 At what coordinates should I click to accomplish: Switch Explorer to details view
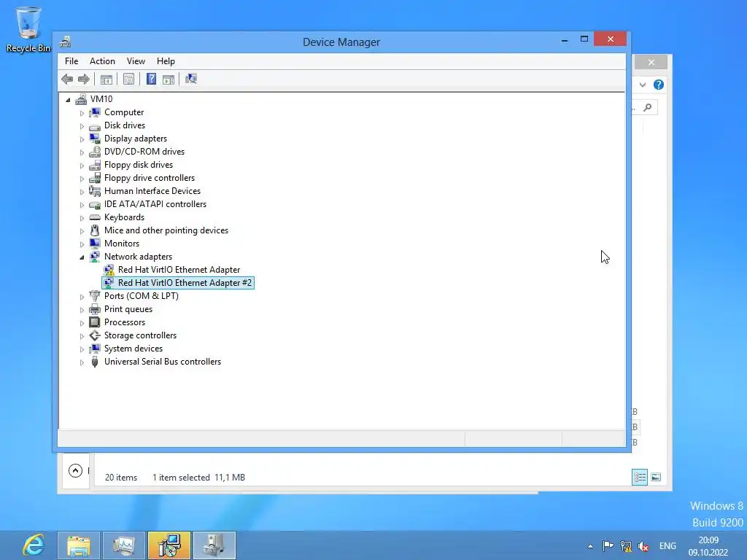tap(640, 477)
